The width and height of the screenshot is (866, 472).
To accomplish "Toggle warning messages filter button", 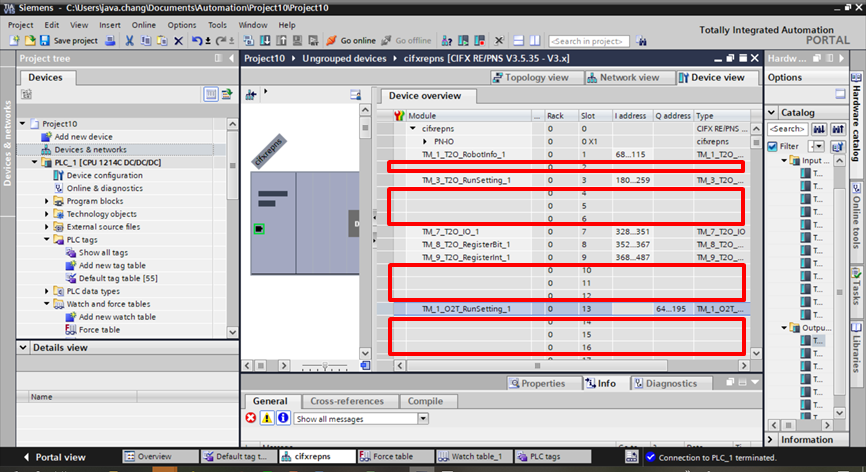I will point(267,418).
